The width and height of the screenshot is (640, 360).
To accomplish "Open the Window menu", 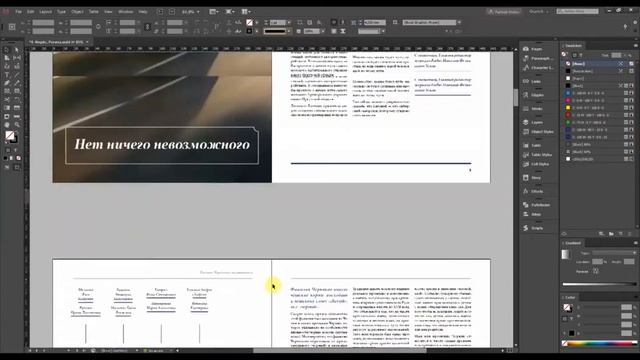I will click(125, 12).
